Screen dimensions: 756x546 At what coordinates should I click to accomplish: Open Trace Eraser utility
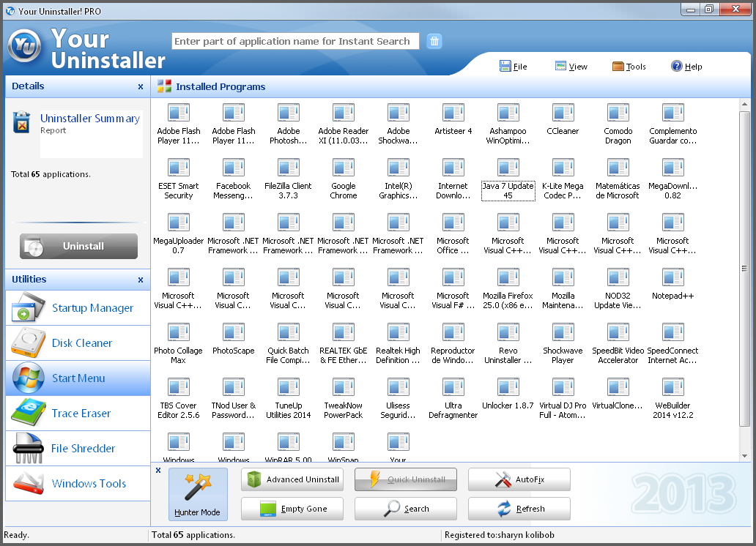click(78, 414)
